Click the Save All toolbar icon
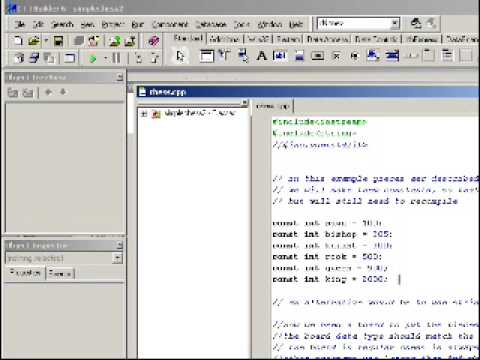This screenshot has height=360, width=480. (x=79, y=41)
